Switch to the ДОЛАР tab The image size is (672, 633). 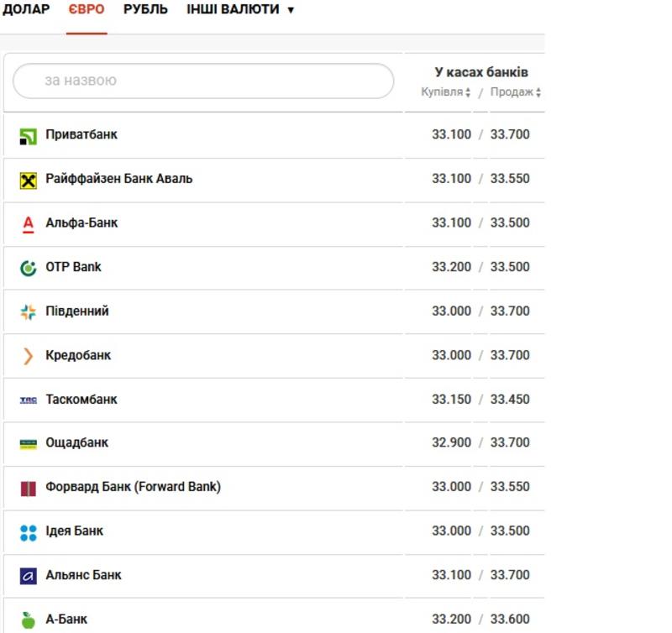(x=26, y=9)
